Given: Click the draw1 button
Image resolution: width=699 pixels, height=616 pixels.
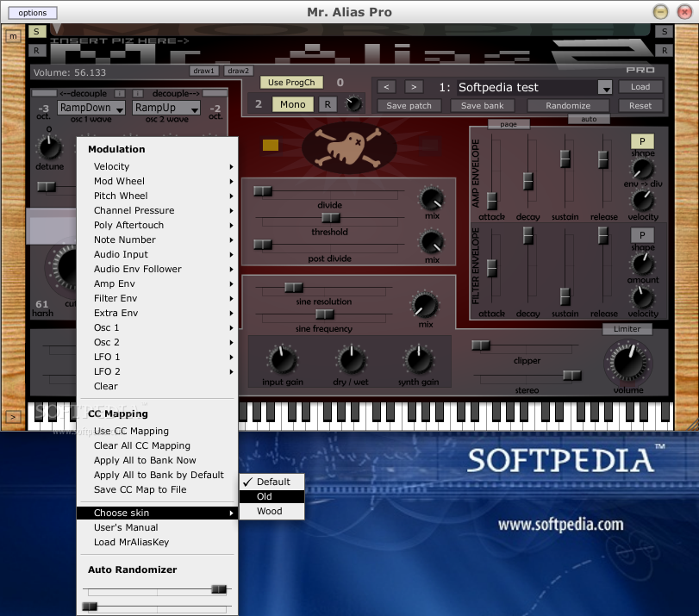Looking at the screenshot, I should tap(203, 71).
